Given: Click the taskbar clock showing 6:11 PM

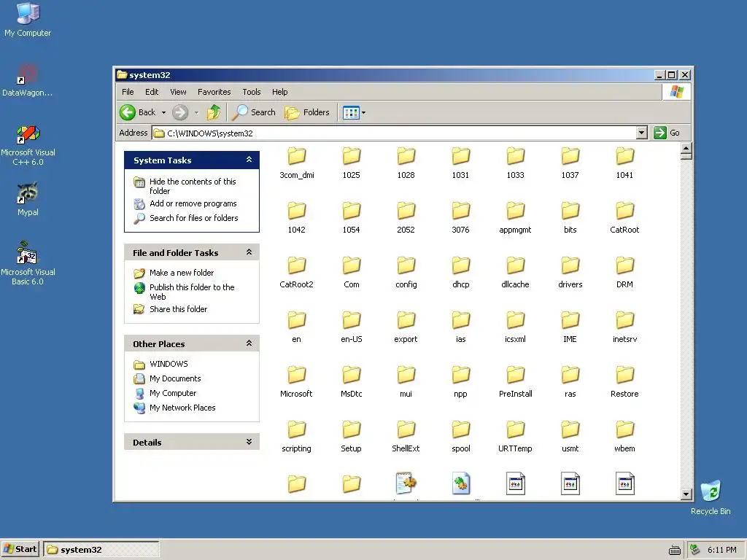Looking at the screenshot, I should [x=721, y=550].
